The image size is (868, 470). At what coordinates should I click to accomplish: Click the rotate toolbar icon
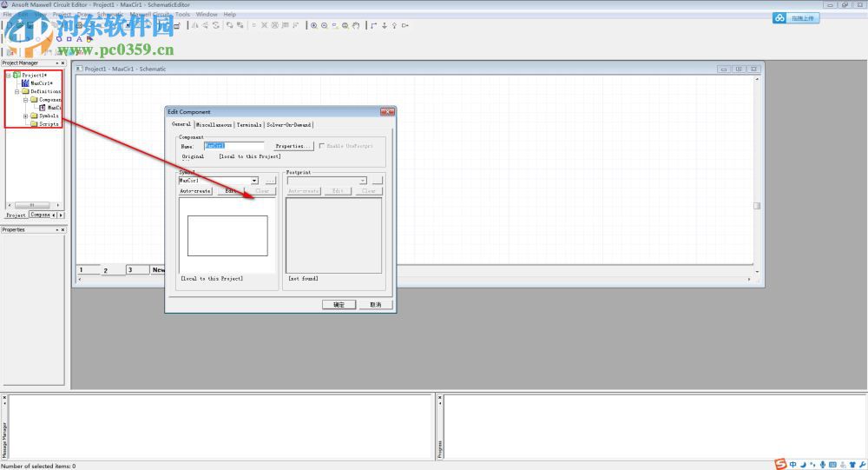(x=216, y=25)
